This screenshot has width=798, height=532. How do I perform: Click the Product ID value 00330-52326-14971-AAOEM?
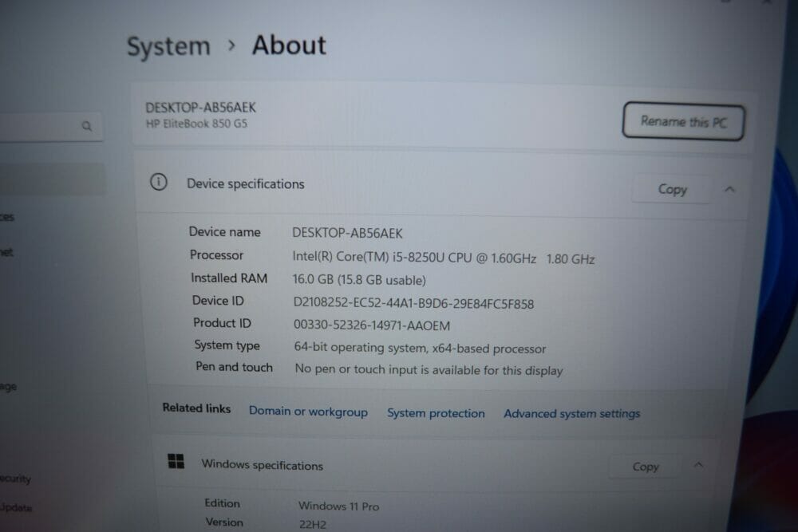click(372, 325)
